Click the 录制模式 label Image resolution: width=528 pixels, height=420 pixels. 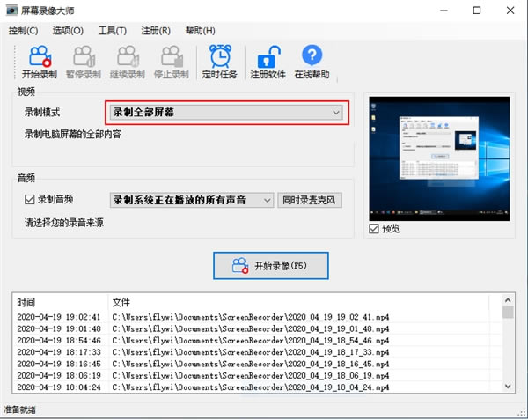(x=42, y=112)
